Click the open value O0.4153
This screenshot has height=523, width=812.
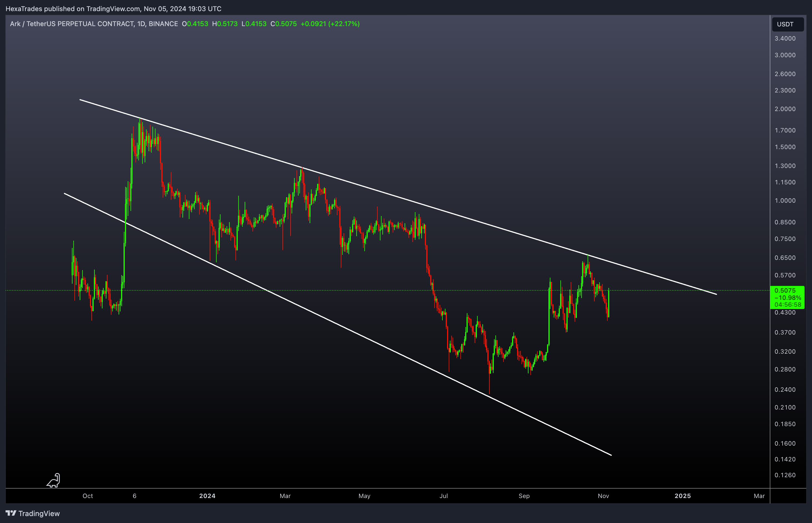pyautogui.click(x=195, y=24)
